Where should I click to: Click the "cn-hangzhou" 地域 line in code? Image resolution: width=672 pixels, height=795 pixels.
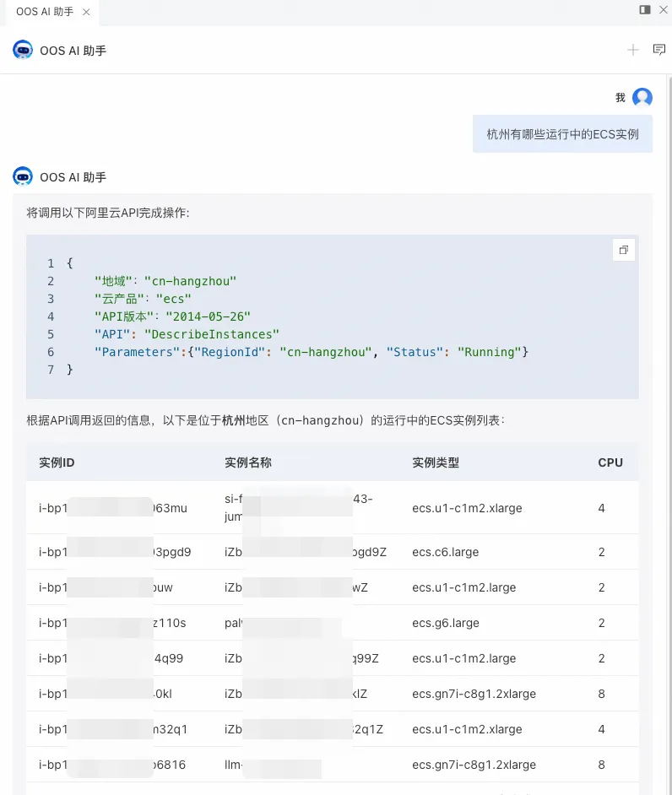click(165, 281)
